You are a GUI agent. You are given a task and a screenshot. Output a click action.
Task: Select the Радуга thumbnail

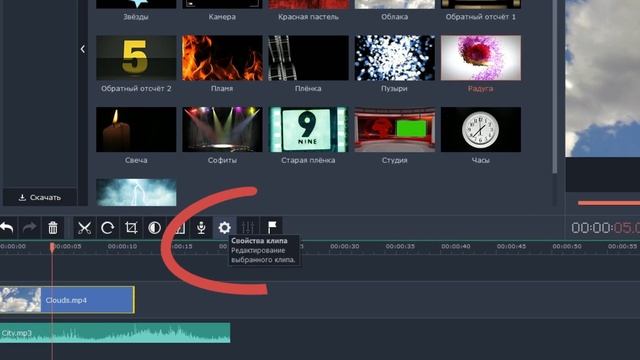click(x=481, y=58)
